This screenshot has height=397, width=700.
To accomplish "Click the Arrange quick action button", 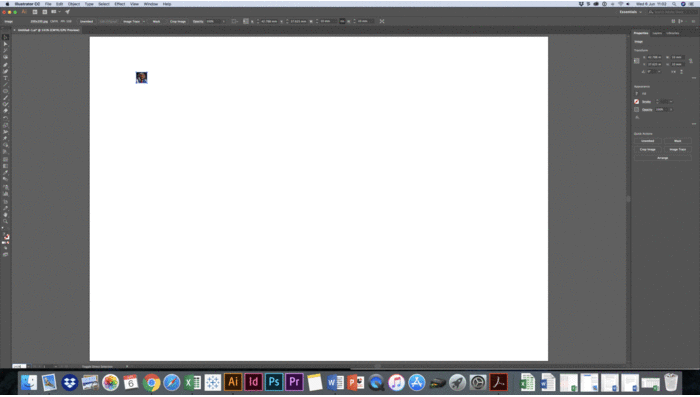I will (662, 158).
